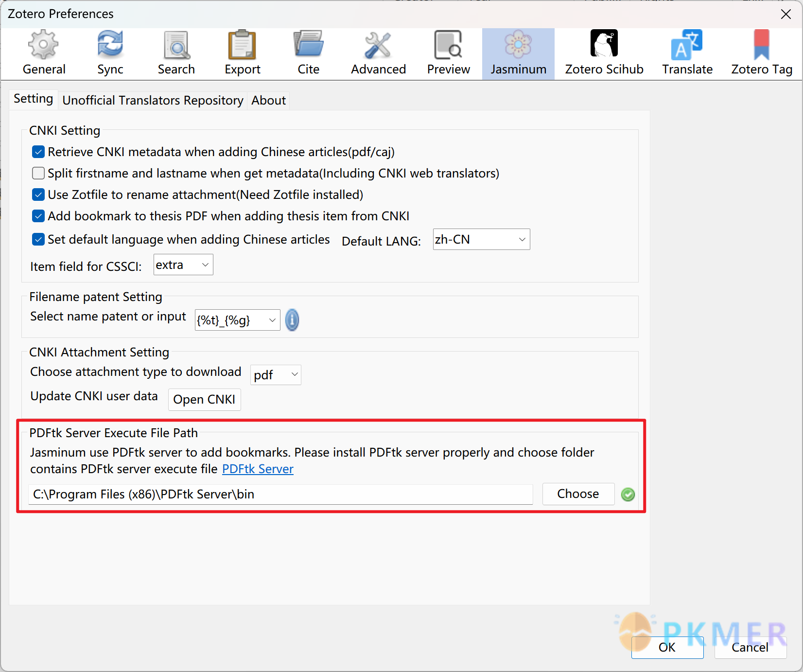
Task: Open the Zotero Scihub preferences pane
Action: [604, 53]
